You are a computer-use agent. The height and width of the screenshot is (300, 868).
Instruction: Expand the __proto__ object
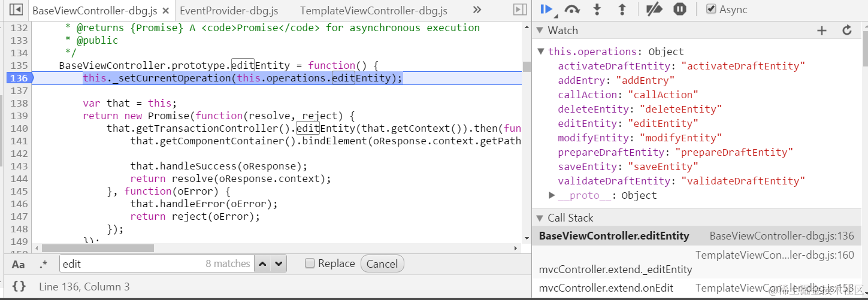552,195
